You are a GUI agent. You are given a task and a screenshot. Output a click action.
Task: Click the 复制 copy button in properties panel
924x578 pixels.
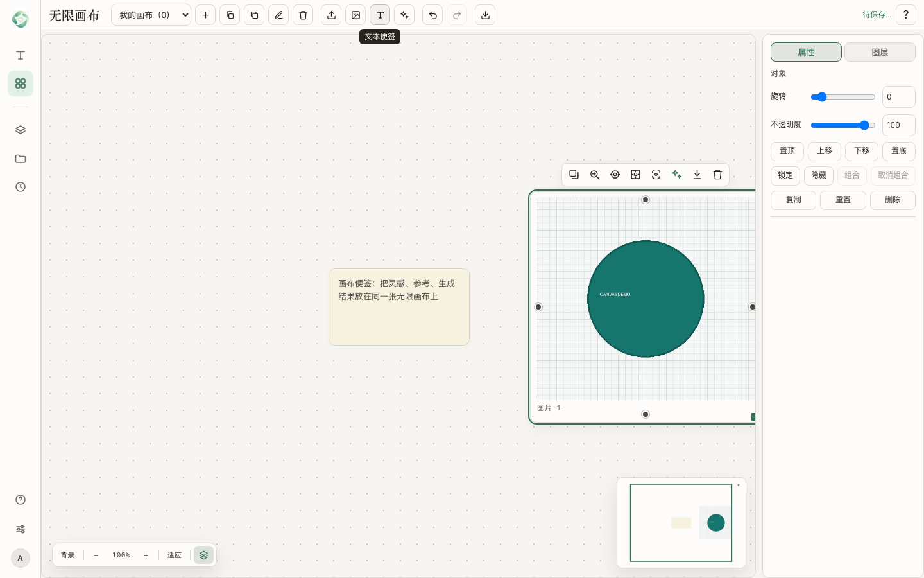(793, 200)
